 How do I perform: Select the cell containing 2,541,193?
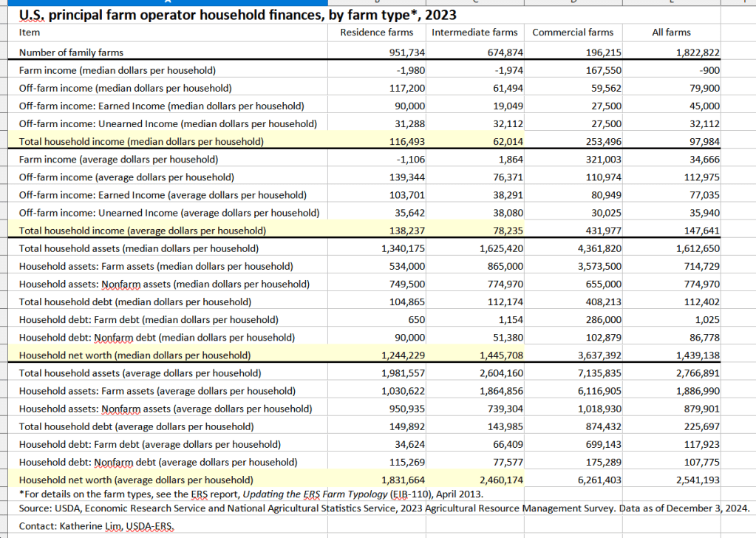[x=671, y=480]
